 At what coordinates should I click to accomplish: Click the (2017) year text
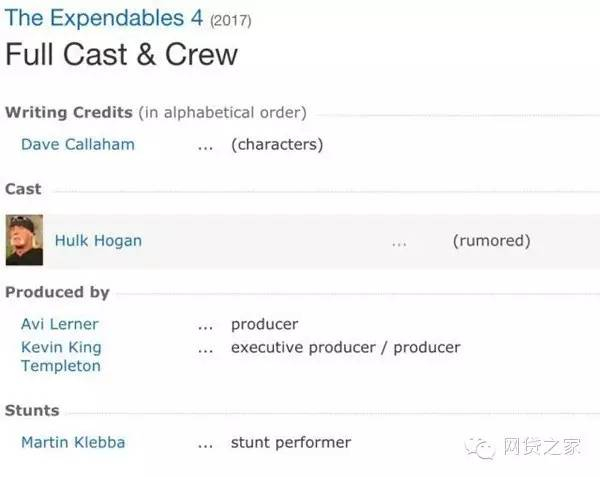click(x=231, y=20)
